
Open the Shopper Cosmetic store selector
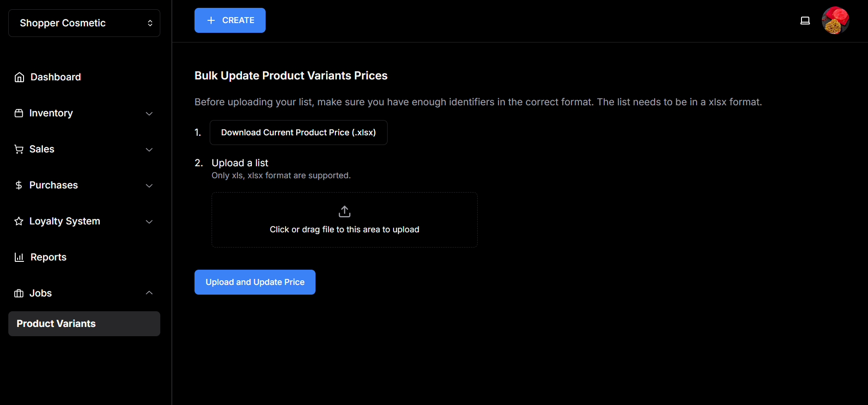click(84, 23)
